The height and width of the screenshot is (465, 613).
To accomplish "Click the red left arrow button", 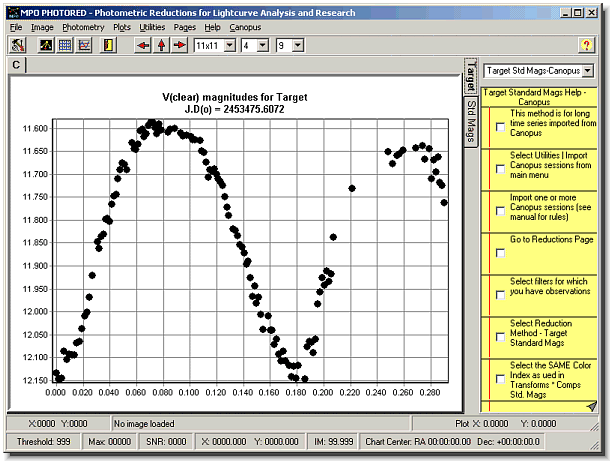I will (x=143, y=45).
